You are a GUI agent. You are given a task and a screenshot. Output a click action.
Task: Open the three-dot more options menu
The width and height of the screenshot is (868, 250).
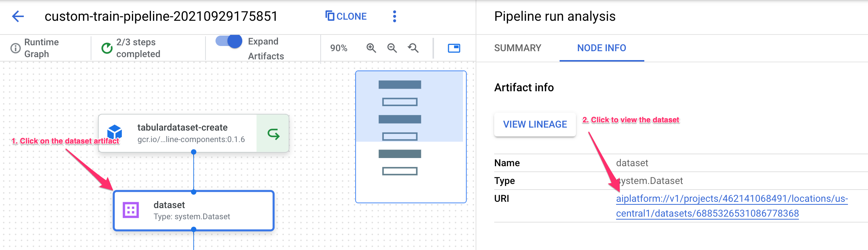(394, 16)
